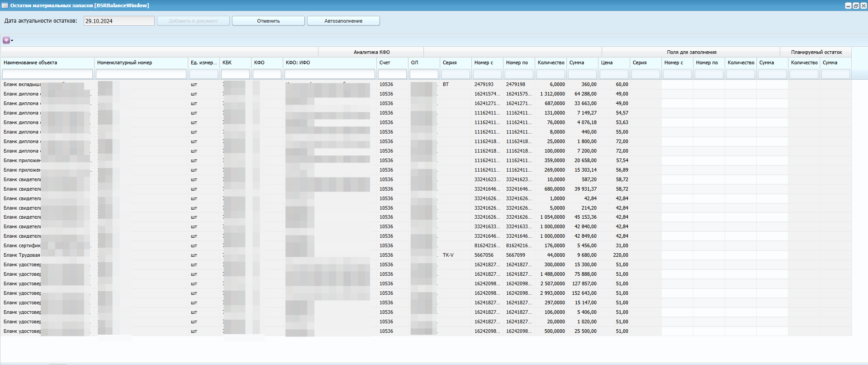Click the Номер по value 2479198
The width and height of the screenshot is (868, 365).
(515, 84)
